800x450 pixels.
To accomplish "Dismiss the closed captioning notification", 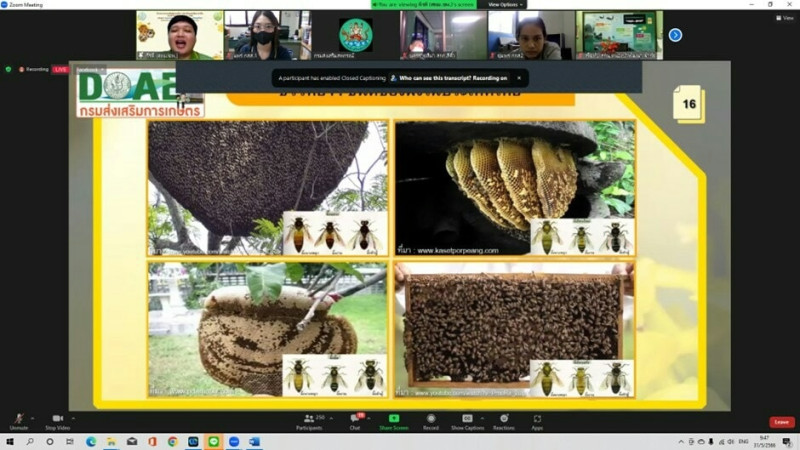I will [518, 77].
